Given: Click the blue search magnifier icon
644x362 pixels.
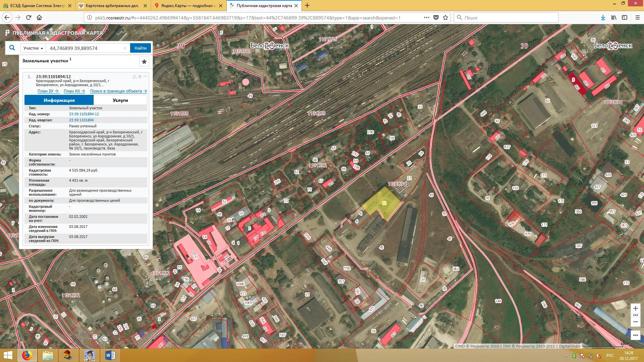Looking at the screenshot, I should [x=12, y=48].
